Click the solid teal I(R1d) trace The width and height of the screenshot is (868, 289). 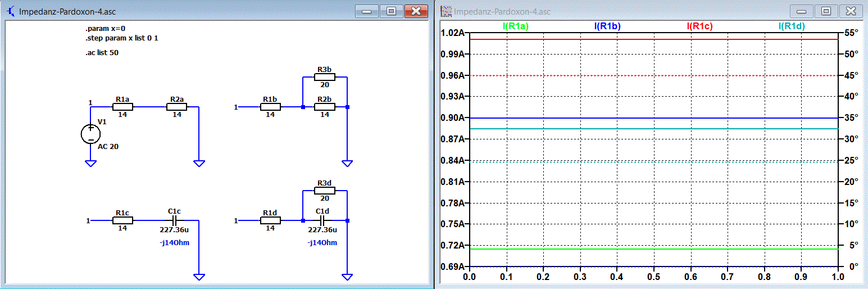tap(653, 129)
